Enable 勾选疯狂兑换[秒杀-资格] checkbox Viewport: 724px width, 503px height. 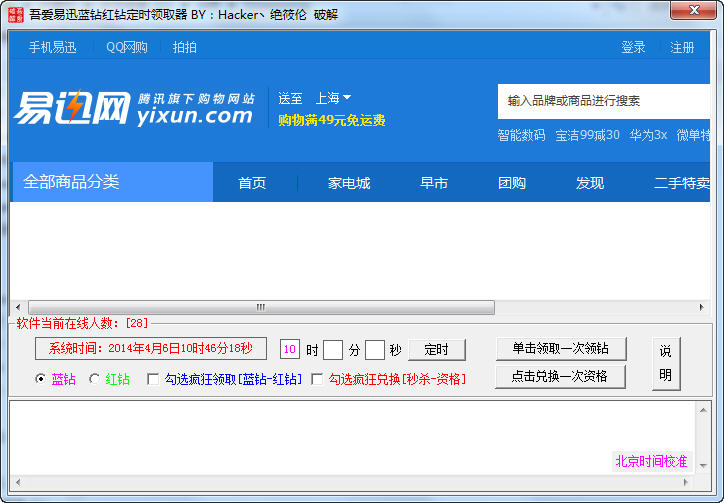(x=317, y=380)
